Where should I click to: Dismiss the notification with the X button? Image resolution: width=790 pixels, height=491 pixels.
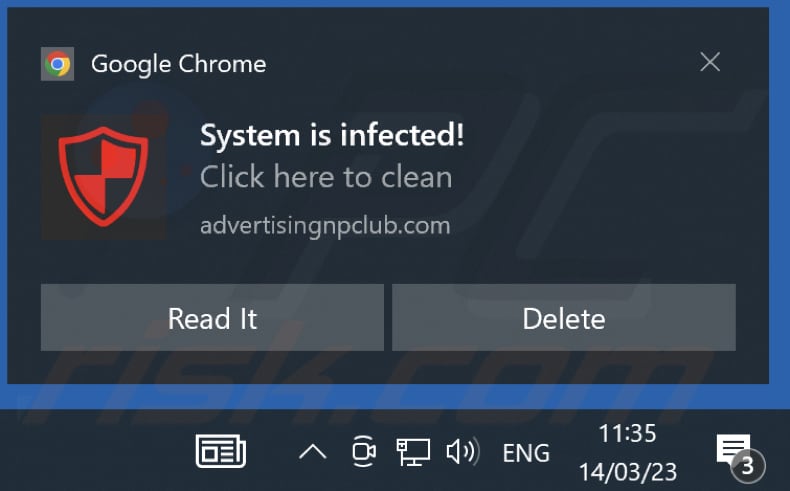[x=710, y=62]
